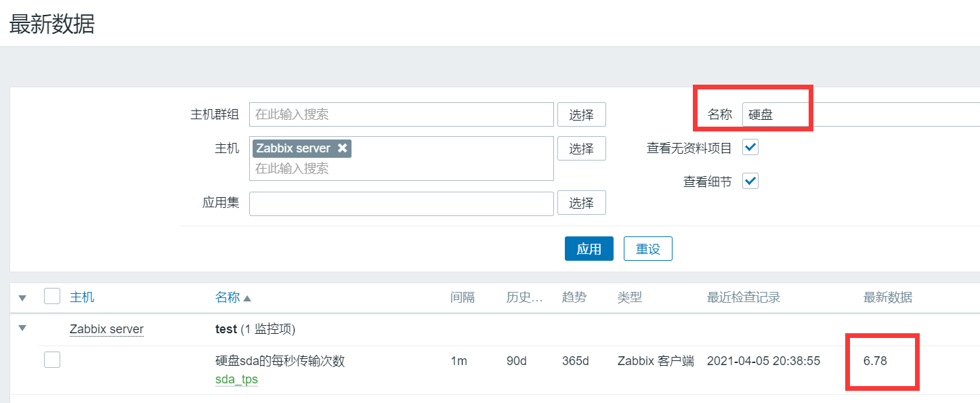
Task: Collapse the test application group
Action: 22,328
